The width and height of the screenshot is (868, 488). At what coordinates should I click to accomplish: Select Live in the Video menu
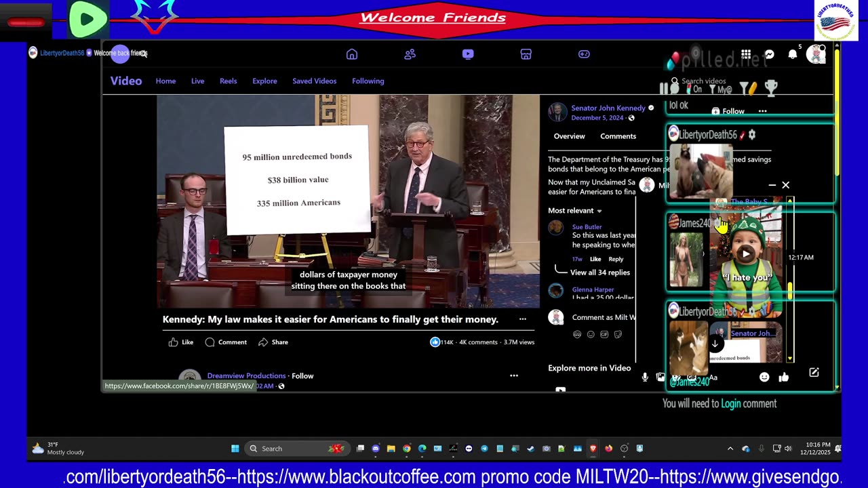point(197,81)
